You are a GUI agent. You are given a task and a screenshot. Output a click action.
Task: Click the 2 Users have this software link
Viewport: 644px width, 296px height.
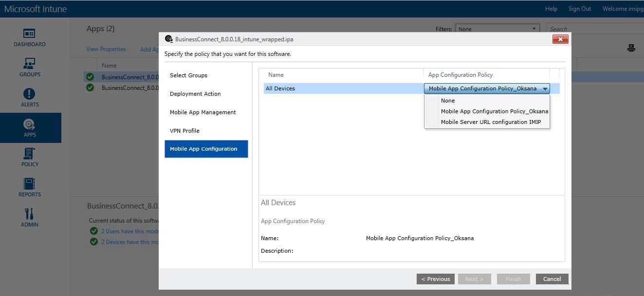(127, 231)
